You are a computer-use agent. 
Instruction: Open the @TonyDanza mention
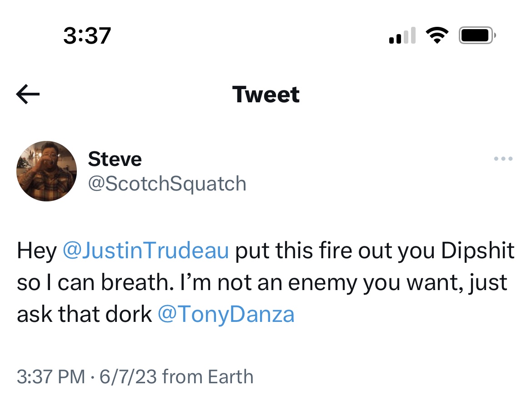(x=226, y=315)
